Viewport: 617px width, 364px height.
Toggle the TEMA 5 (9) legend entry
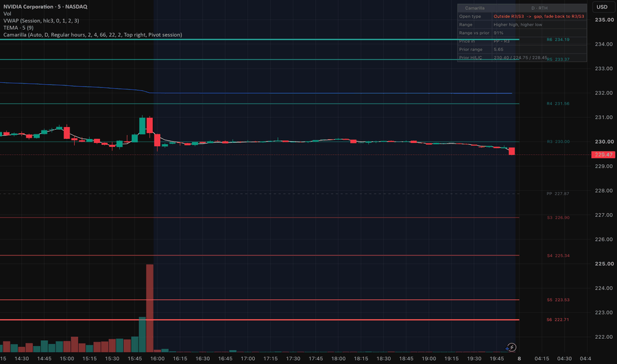[x=18, y=28]
